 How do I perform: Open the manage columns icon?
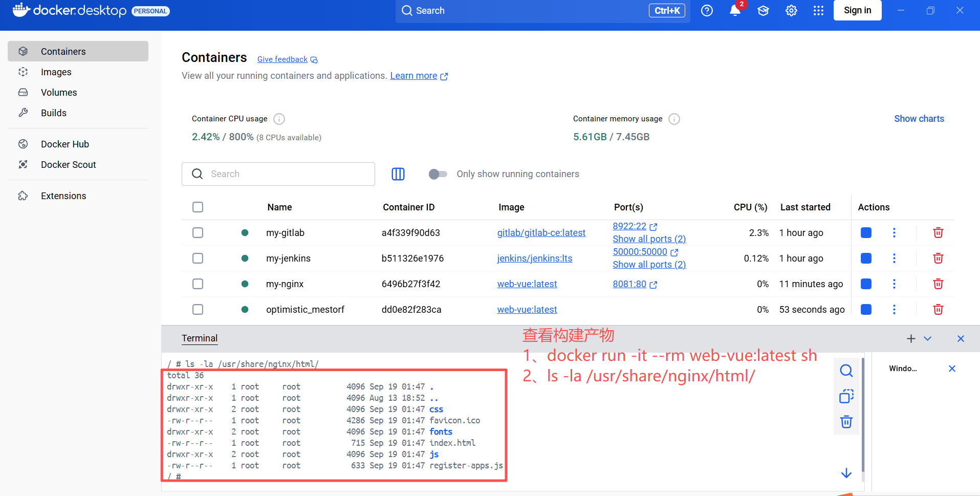click(398, 174)
